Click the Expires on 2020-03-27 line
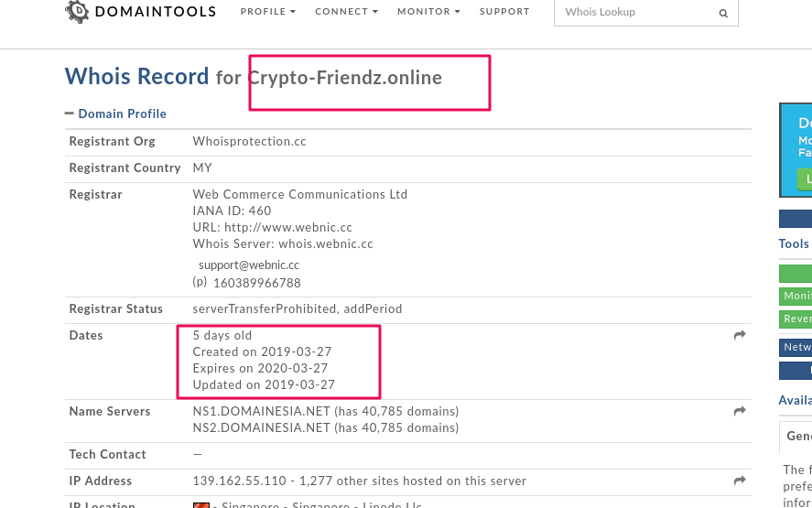Screen dimensions: 812x508 [260, 368]
